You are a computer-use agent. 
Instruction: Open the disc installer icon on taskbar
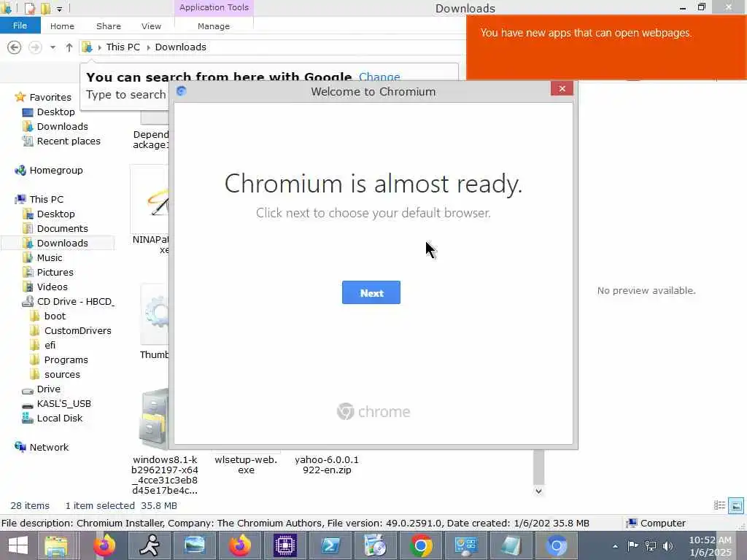(376, 545)
